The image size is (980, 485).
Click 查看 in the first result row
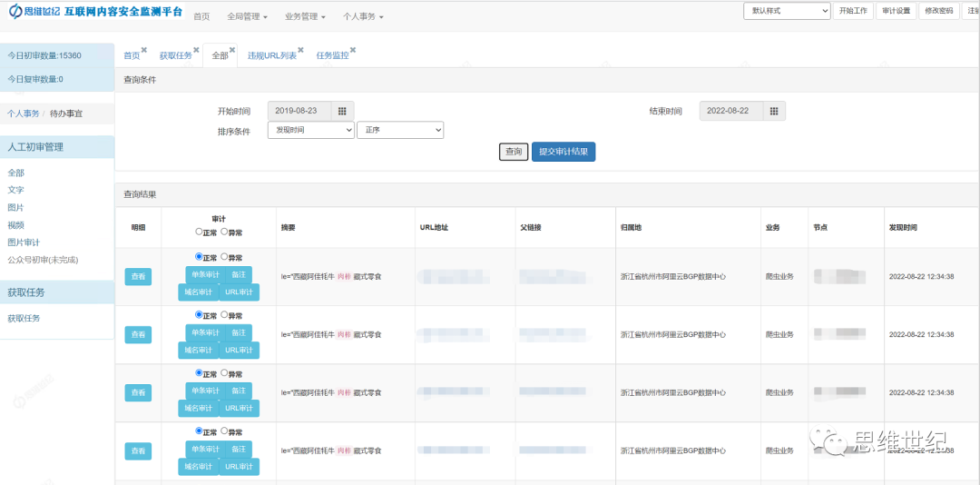(x=138, y=277)
